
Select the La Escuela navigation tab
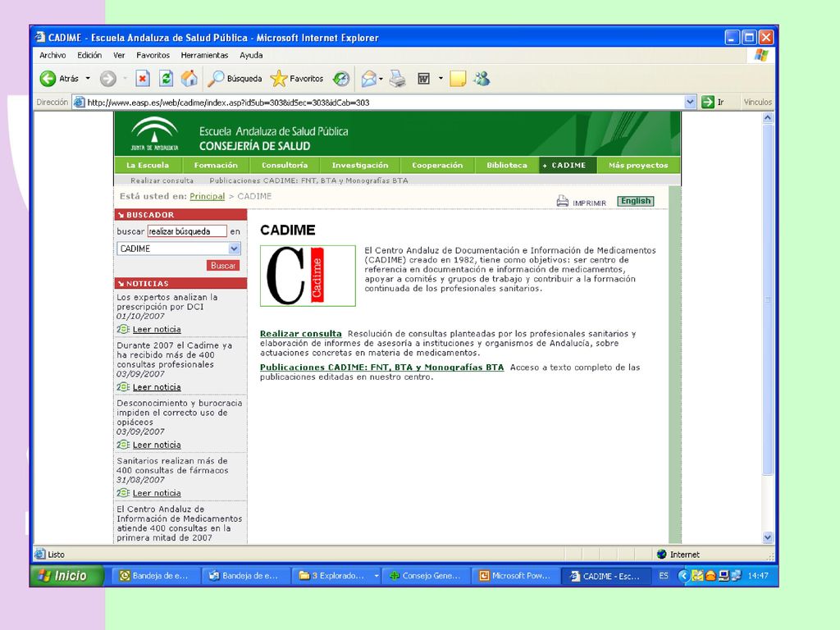pos(148,165)
